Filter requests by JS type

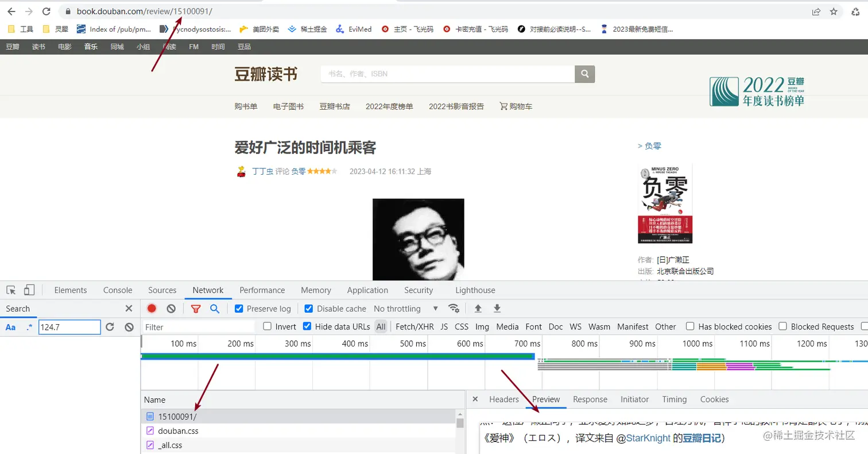(x=444, y=326)
